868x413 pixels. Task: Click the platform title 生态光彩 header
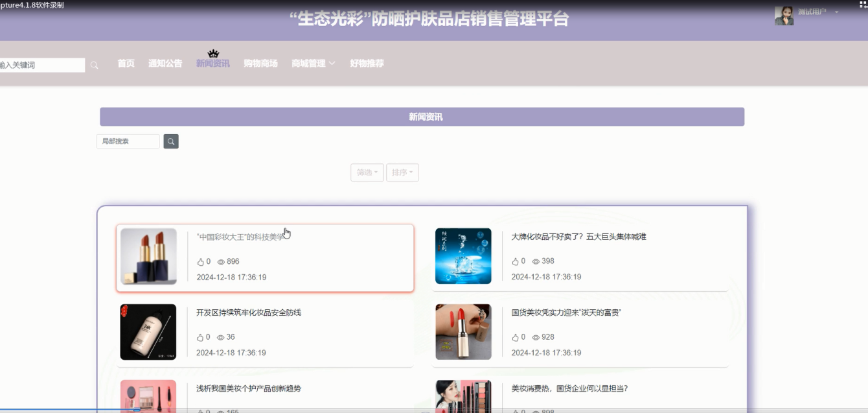point(429,19)
